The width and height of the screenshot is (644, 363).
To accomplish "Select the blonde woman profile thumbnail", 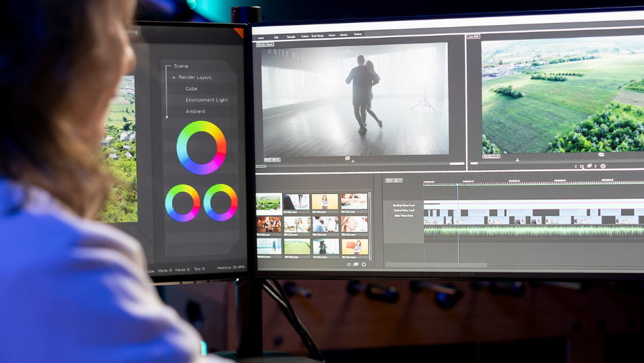I will click(x=354, y=224).
